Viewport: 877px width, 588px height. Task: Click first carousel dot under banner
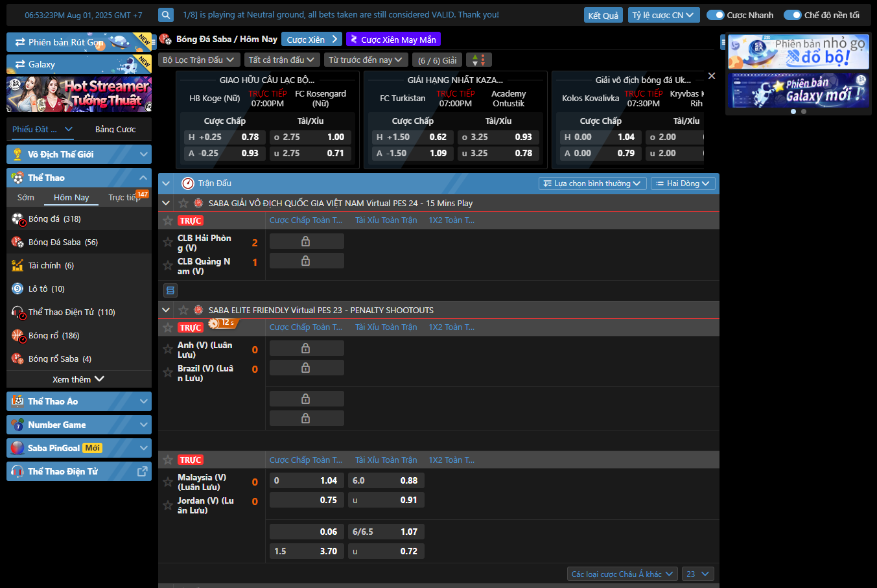pos(793,112)
